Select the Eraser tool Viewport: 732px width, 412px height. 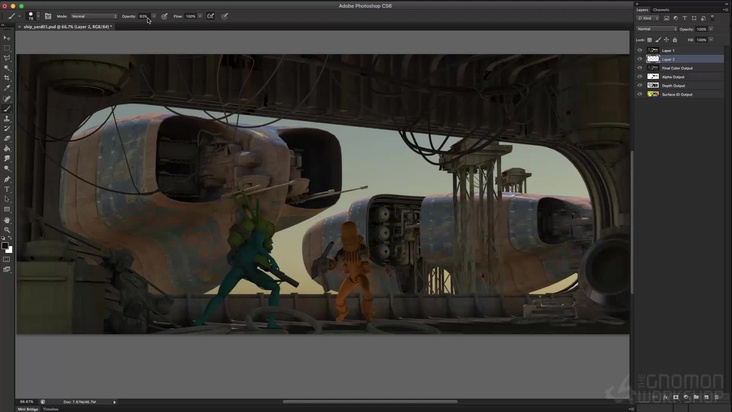[x=7, y=139]
